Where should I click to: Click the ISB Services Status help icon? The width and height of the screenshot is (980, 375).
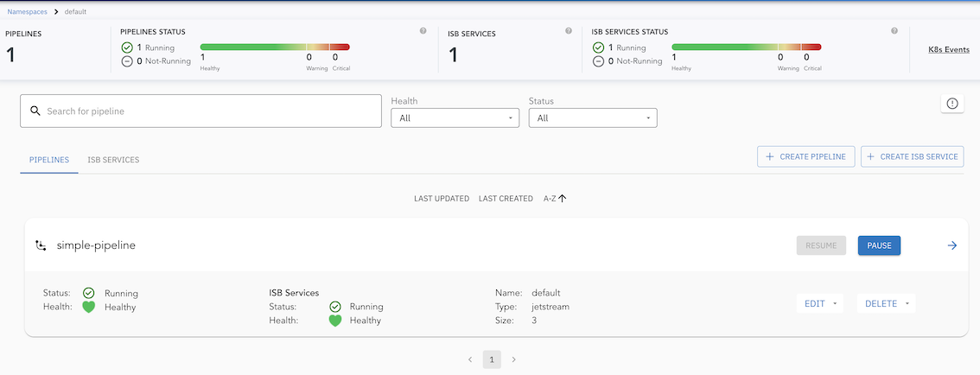pyautogui.click(x=894, y=30)
